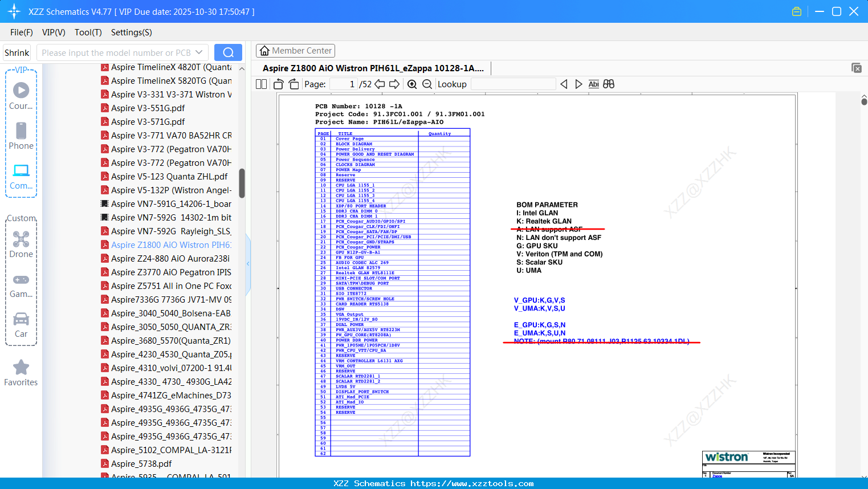Open Aspire_5738.pdf

pyautogui.click(x=136, y=464)
